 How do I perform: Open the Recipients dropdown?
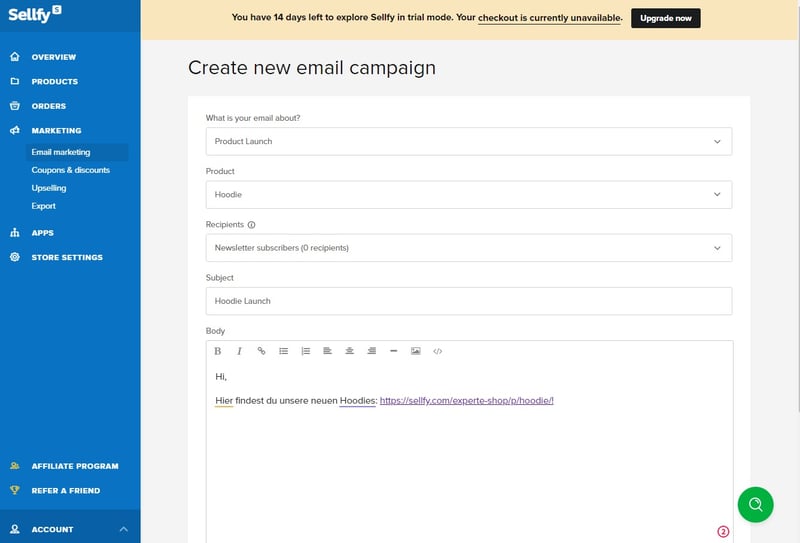(468, 248)
